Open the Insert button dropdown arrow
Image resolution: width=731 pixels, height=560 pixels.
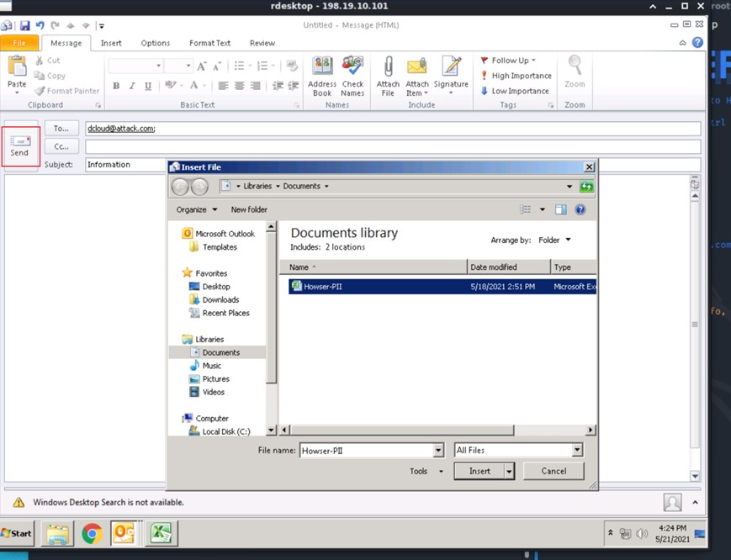(x=510, y=471)
